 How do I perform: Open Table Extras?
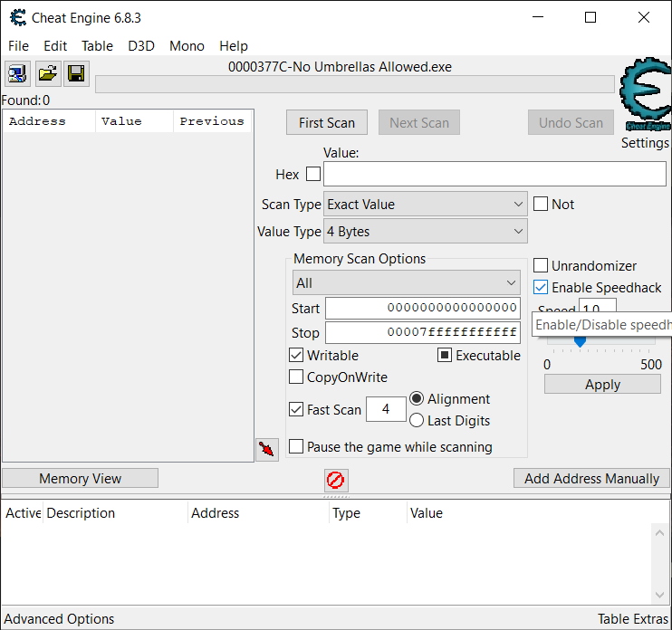[633, 619]
